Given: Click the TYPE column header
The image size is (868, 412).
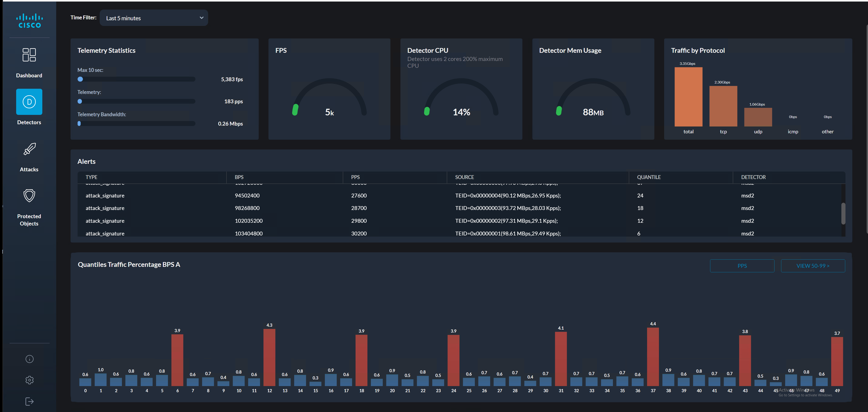Looking at the screenshot, I should pos(91,177).
